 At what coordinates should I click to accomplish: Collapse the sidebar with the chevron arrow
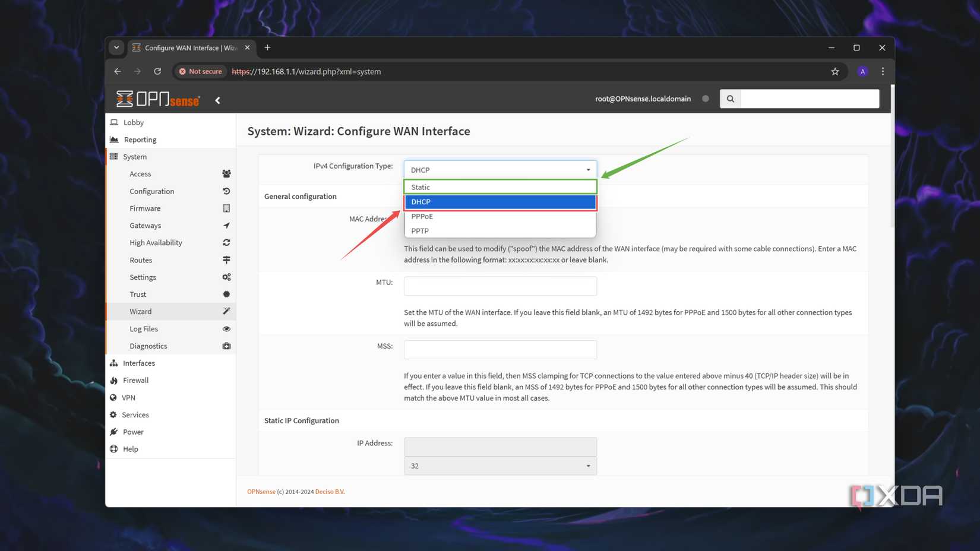[217, 100]
